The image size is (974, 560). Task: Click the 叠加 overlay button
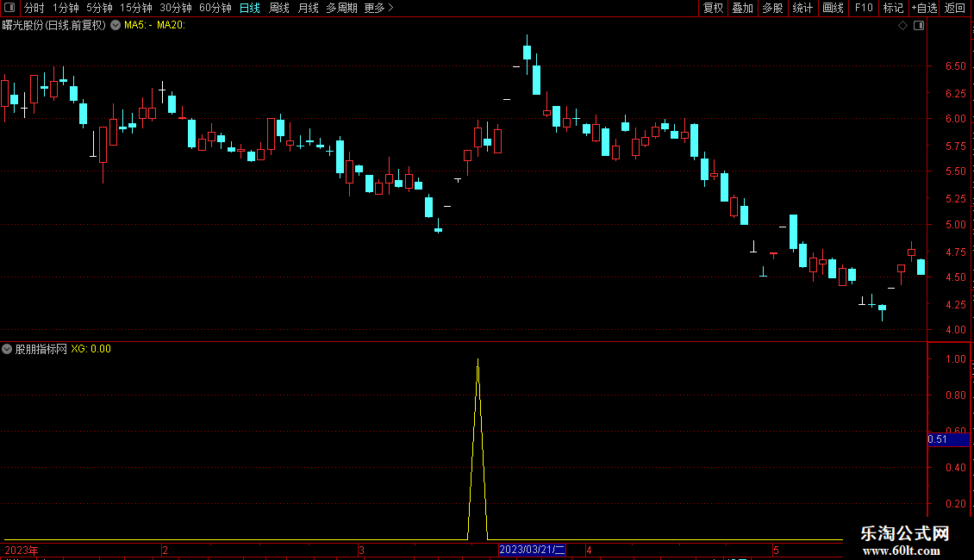tap(742, 8)
